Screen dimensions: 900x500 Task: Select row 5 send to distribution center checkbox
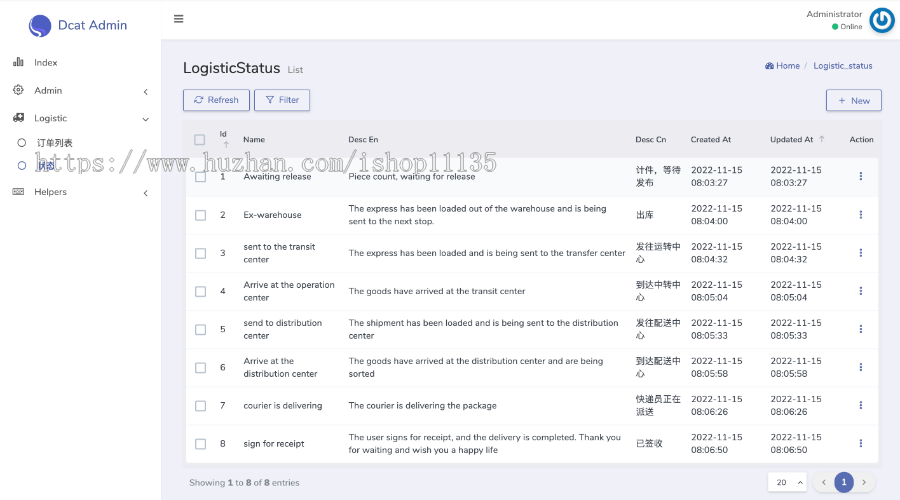point(200,330)
